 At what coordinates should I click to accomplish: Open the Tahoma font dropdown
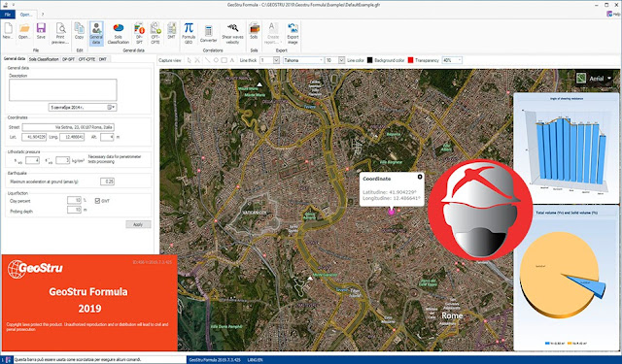click(x=321, y=60)
